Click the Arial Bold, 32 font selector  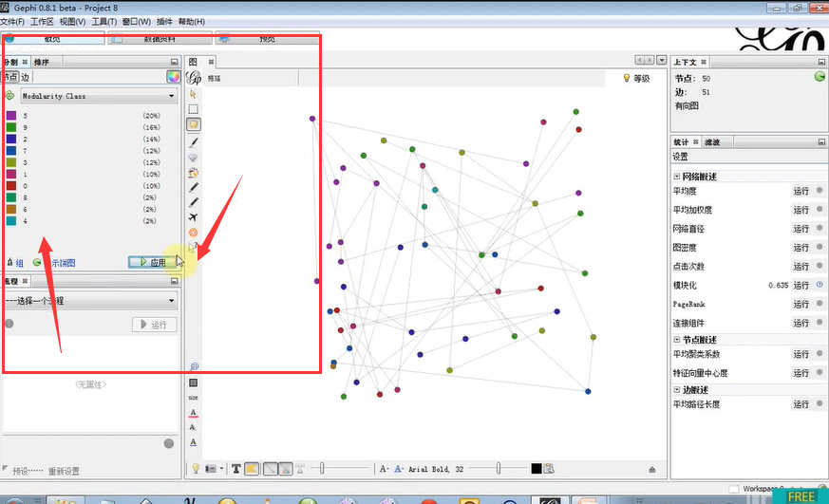point(436,469)
